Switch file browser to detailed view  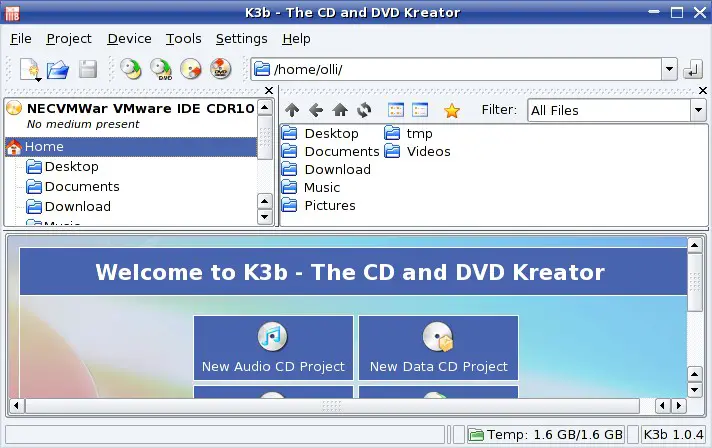pos(420,110)
